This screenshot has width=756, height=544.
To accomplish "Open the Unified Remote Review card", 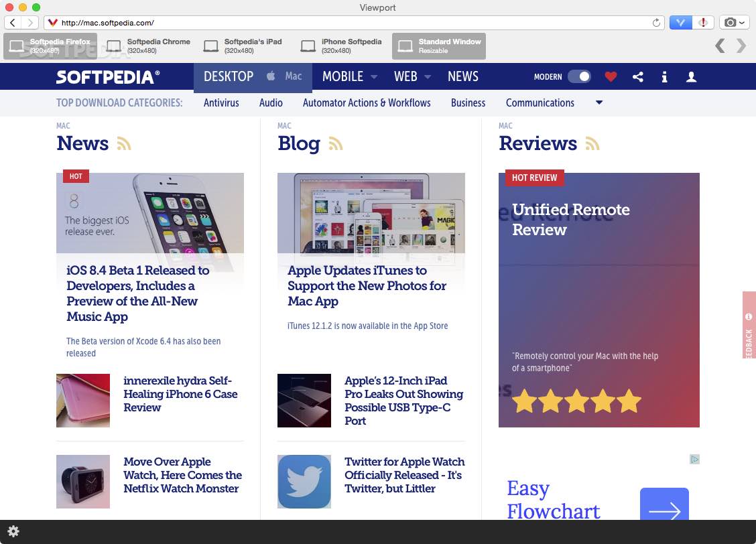I will (x=598, y=299).
